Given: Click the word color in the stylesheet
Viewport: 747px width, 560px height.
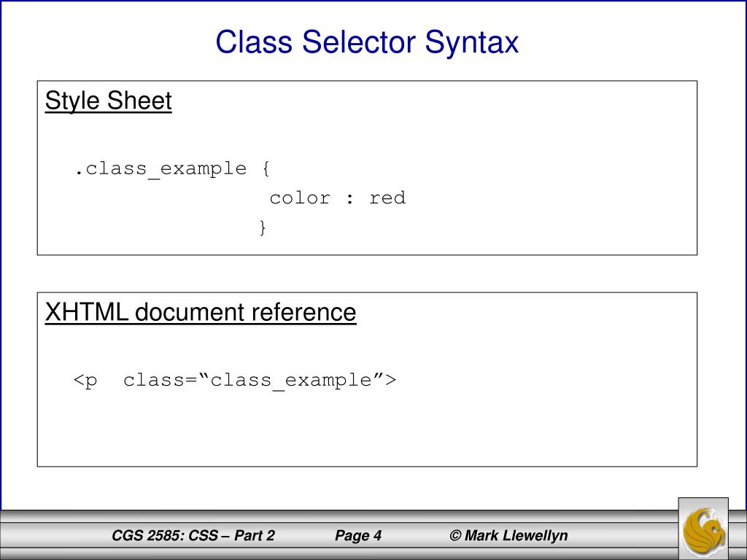Looking at the screenshot, I should pyautogui.click(x=300, y=198).
